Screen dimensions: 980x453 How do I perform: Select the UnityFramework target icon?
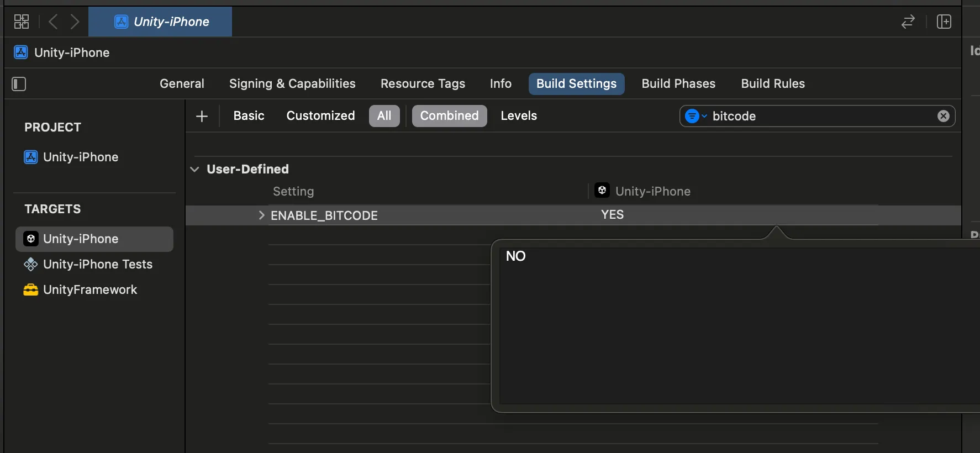[x=31, y=289]
